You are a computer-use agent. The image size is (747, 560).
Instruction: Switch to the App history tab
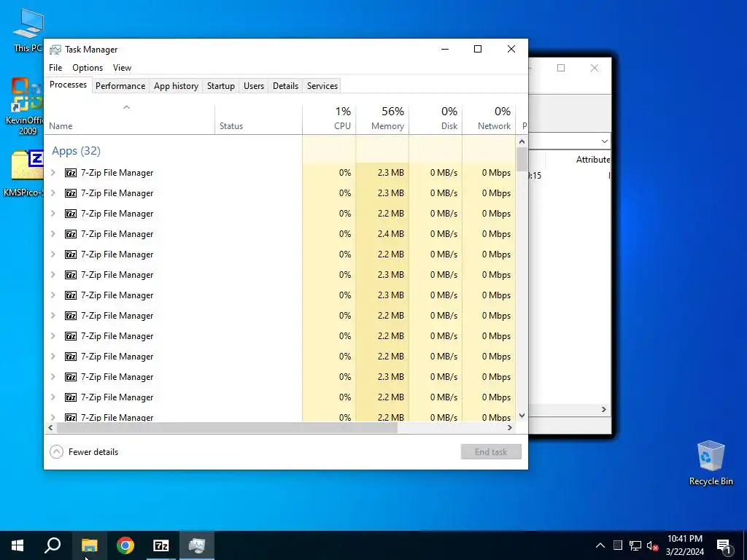point(176,86)
